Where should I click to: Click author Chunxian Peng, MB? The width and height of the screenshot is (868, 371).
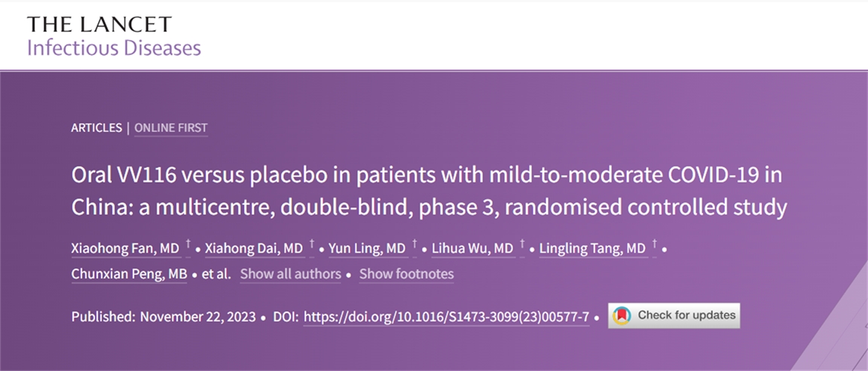point(129,274)
